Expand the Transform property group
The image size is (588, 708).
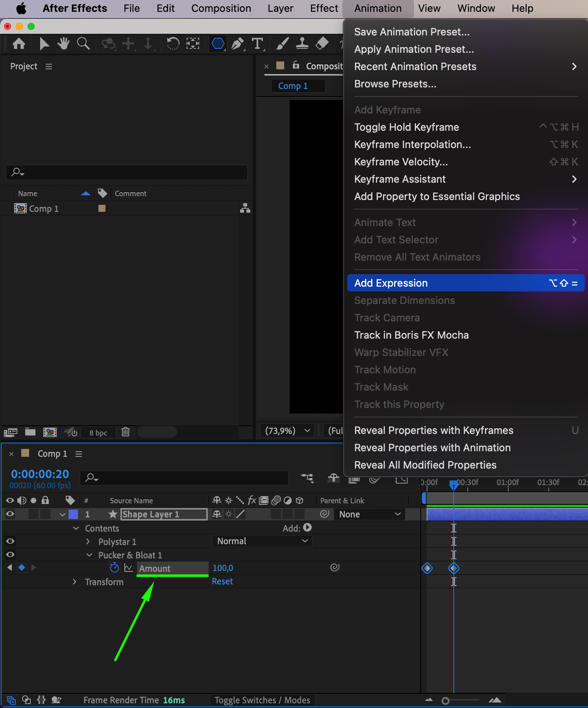point(75,582)
